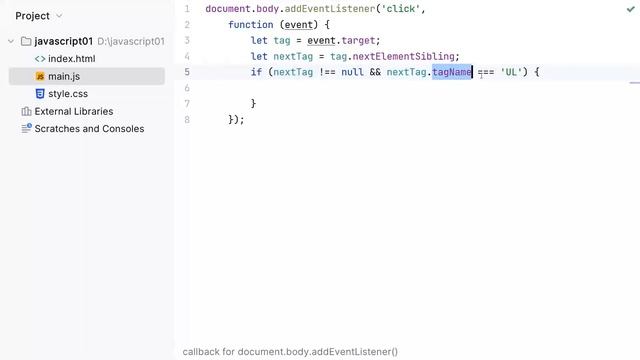Click the green inspection checkmark icon
The width and height of the screenshot is (640, 360).
[631, 9]
